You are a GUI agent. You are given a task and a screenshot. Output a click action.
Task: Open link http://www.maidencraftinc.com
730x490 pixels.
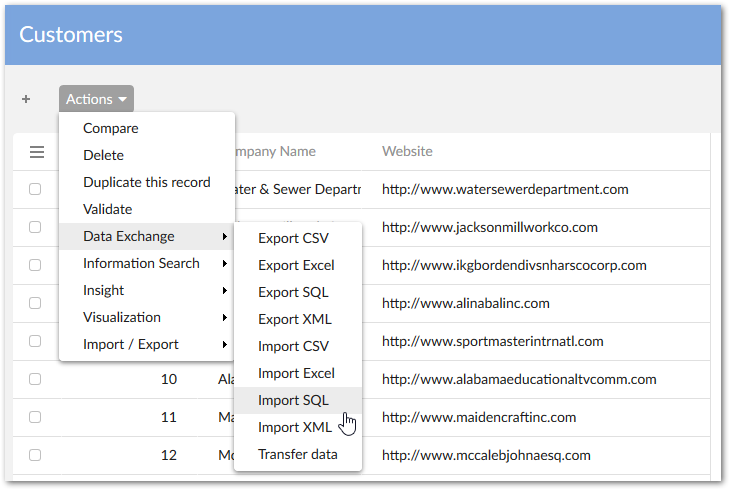tap(479, 417)
